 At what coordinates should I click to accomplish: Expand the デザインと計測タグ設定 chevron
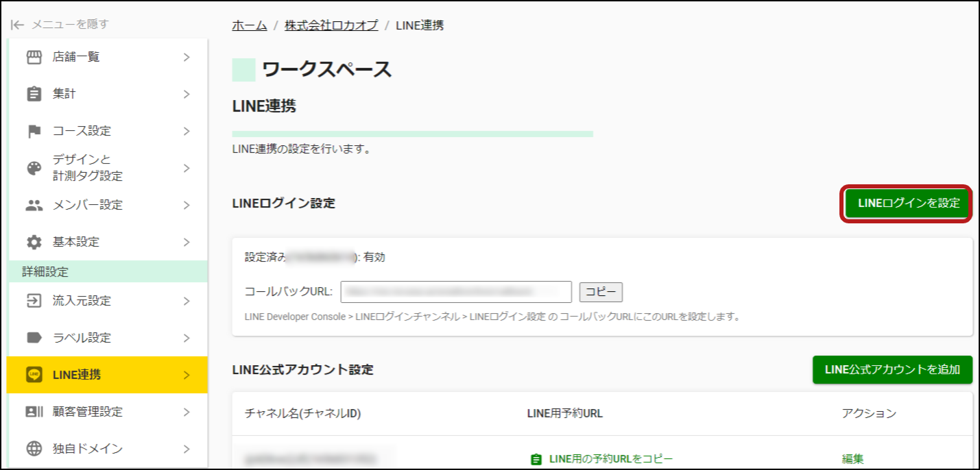click(x=187, y=169)
